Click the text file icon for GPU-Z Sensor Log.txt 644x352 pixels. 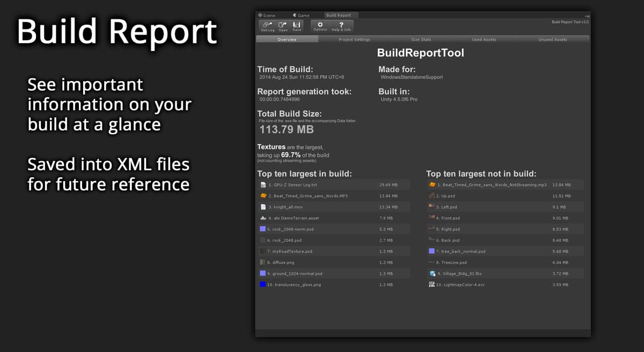pyautogui.click(x=263, y=185)
